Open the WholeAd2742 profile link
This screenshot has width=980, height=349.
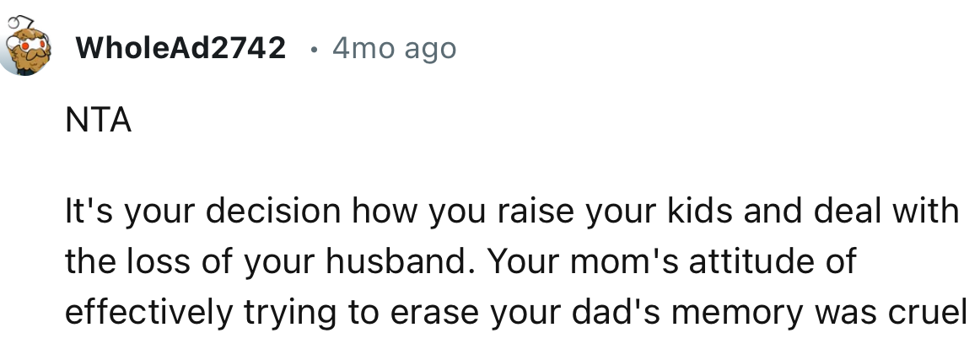[x=180, y=49]
